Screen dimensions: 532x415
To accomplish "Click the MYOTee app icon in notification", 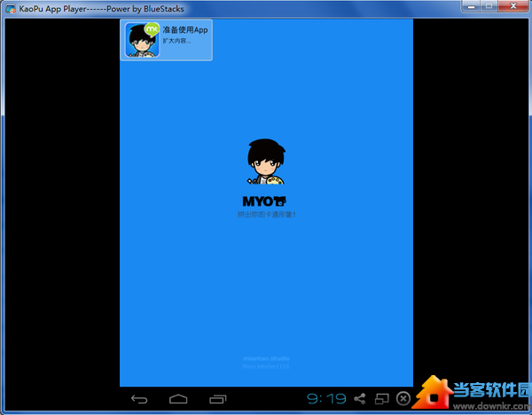I will [142, 40].
